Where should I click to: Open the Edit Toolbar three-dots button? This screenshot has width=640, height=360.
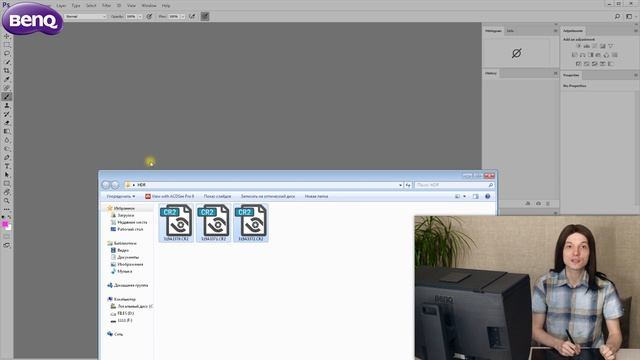(x=7, y=209)
